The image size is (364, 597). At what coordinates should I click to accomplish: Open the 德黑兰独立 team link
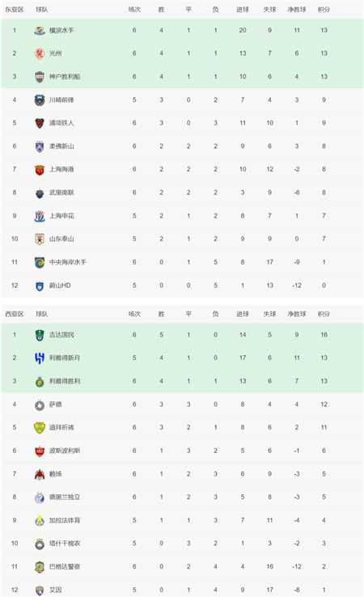65,497
